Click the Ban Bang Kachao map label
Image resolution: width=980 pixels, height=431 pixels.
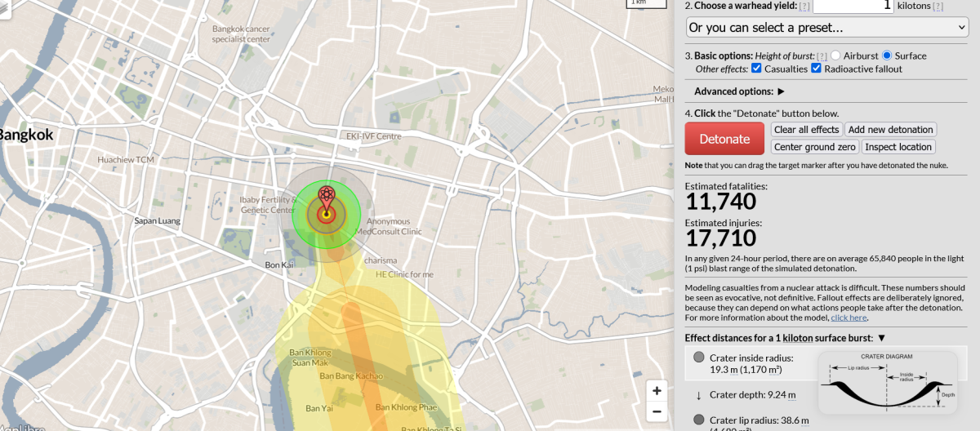click(x=351, y=375)
